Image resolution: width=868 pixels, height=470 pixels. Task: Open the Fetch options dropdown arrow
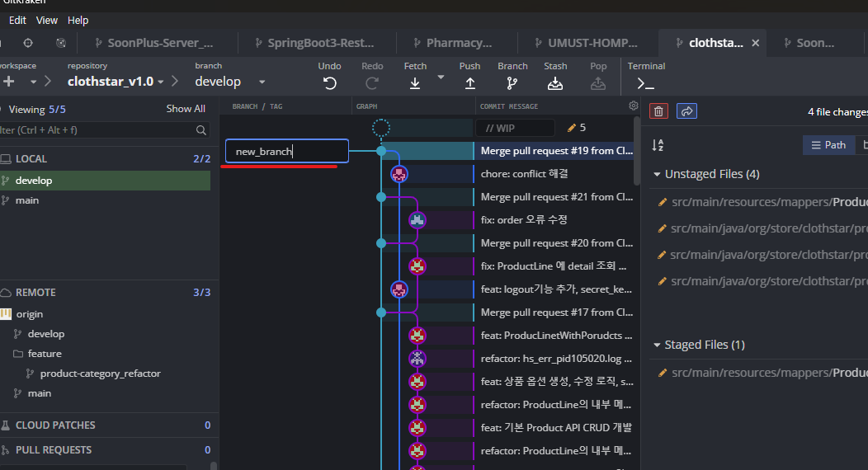pyautogui.click(x=441, y=78)
